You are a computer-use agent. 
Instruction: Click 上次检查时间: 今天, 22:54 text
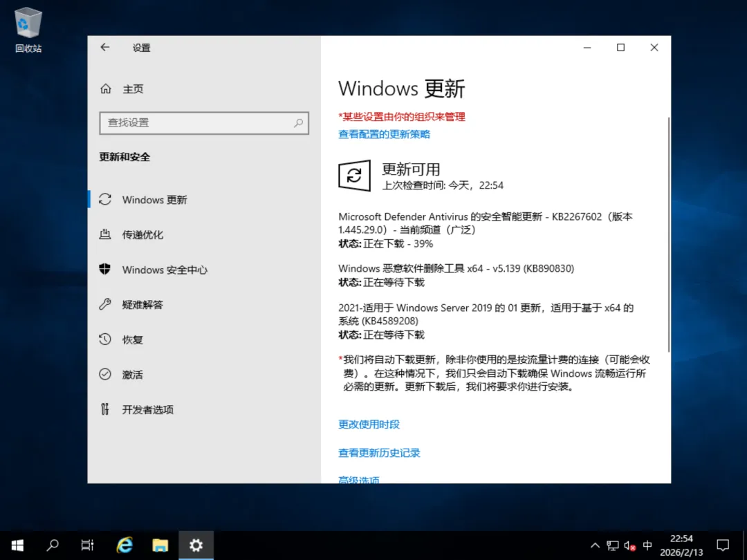coord(443,185)
